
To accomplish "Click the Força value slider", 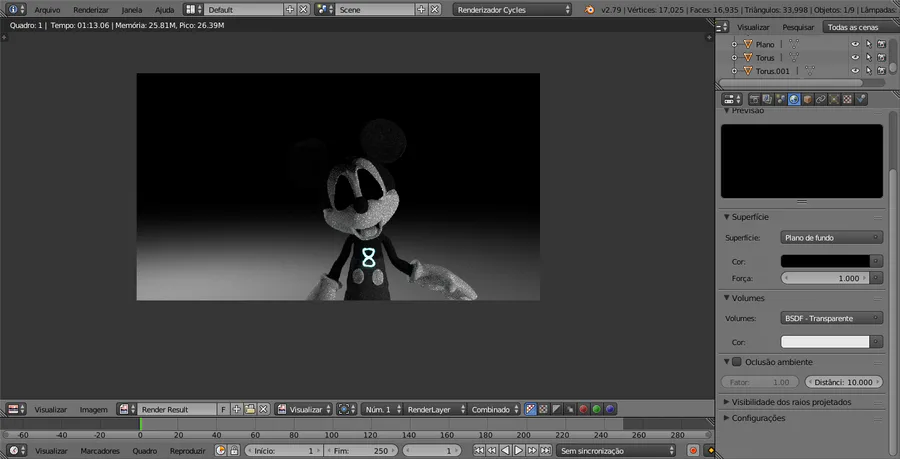I will click(x=825, y=278).
